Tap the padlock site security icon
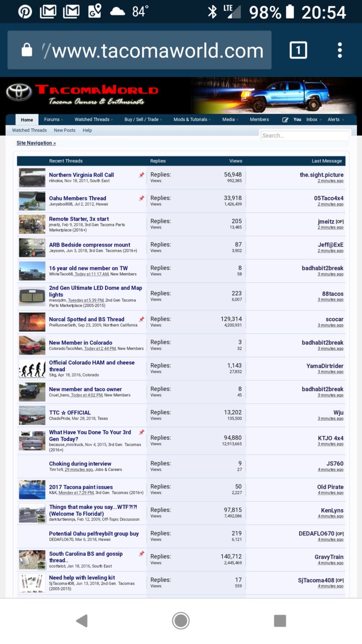 pos(27,50)
